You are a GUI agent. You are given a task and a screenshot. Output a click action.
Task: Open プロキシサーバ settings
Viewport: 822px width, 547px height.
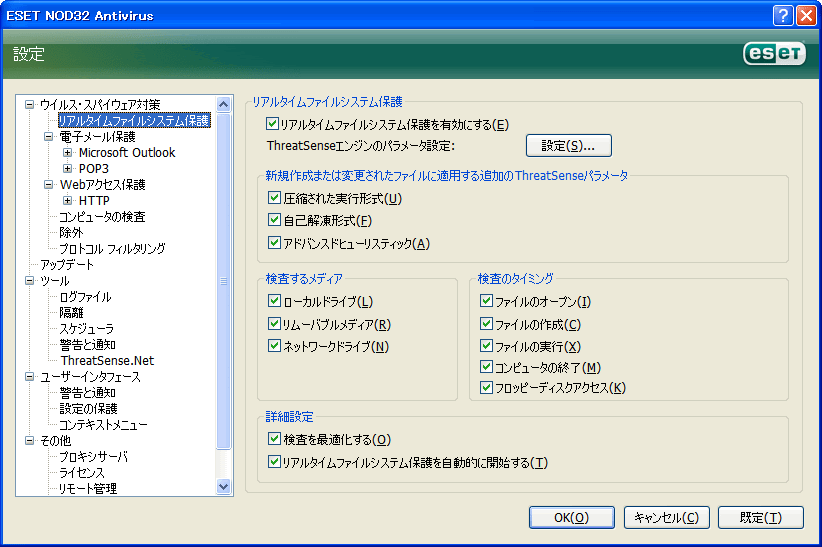tap(93, 457)
